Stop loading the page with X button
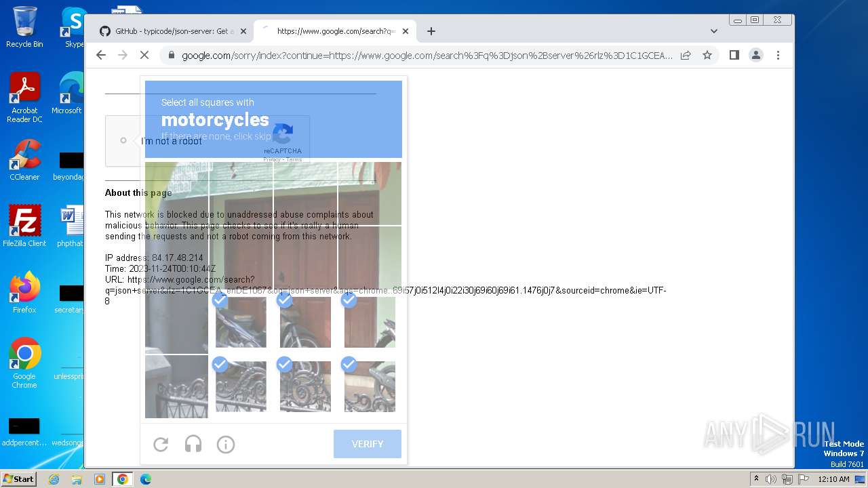868x488 pixels. [144, 55]
